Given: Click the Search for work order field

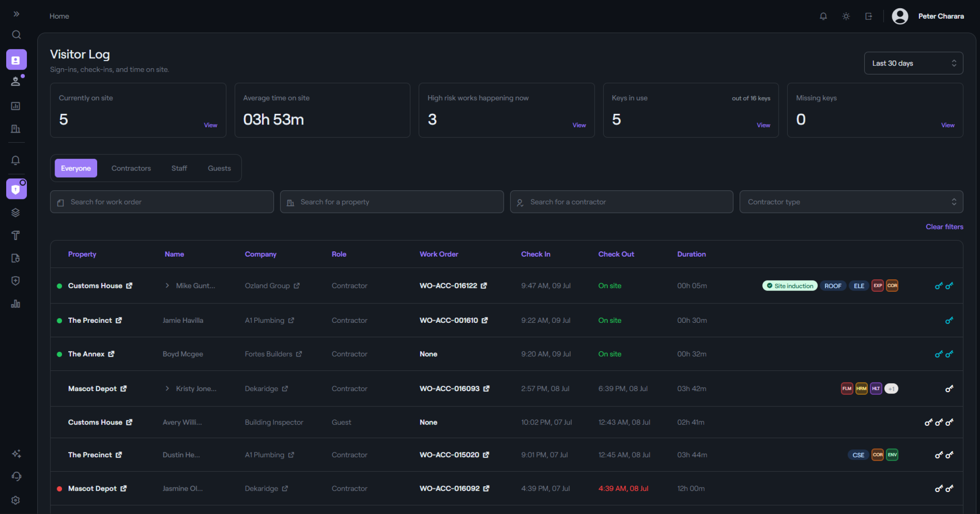Looking at the screenshot, I should click(x=162, y=202).
